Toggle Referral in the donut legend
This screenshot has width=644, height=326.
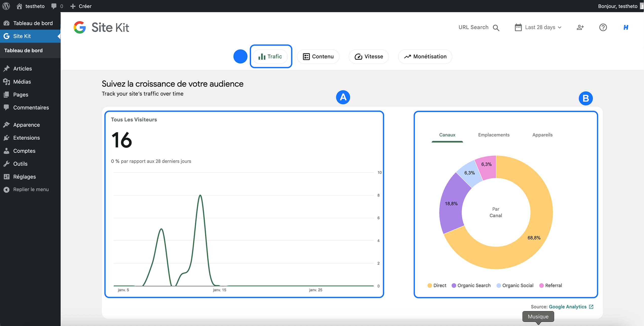[550, 285]
